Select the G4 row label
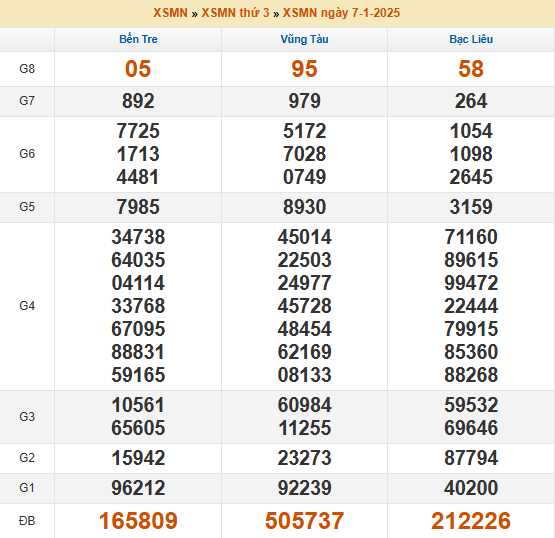Image resolution: width=555 pixels, height=538 pixels. [x=27, y=306]
